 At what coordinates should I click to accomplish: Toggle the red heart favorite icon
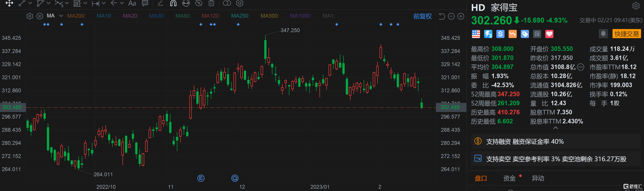pyautogui.click(x=549, y=34)
